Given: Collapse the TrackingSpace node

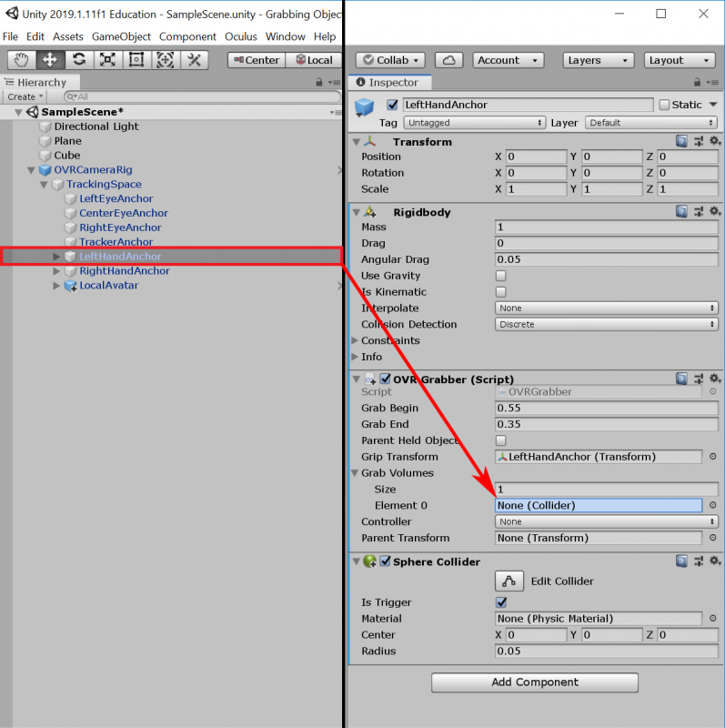Looking at the screenshot, I should [x=44, y=185].
